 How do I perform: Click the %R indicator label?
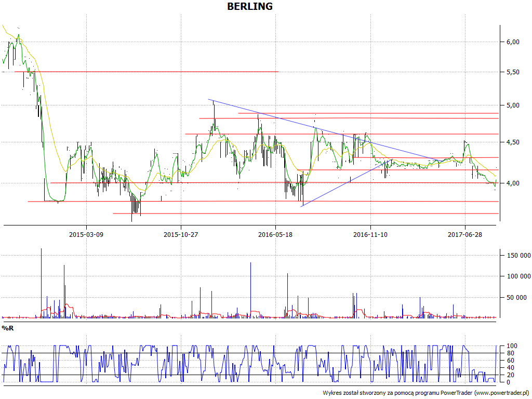(7, 328)
